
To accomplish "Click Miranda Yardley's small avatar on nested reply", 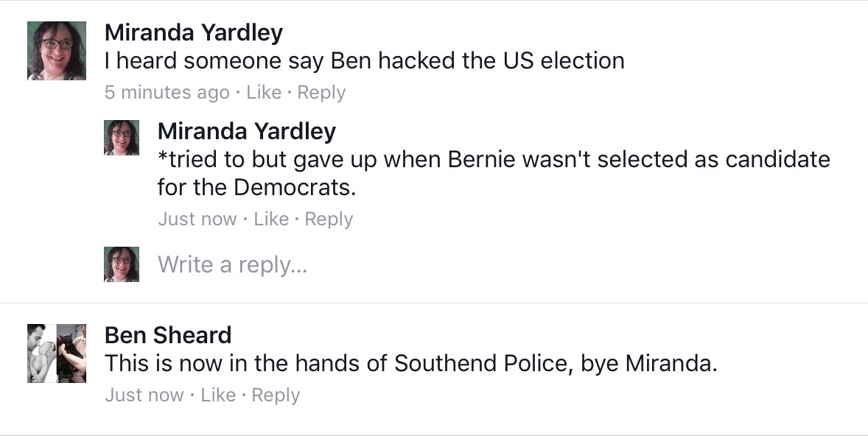I will [x=122, y=138].
